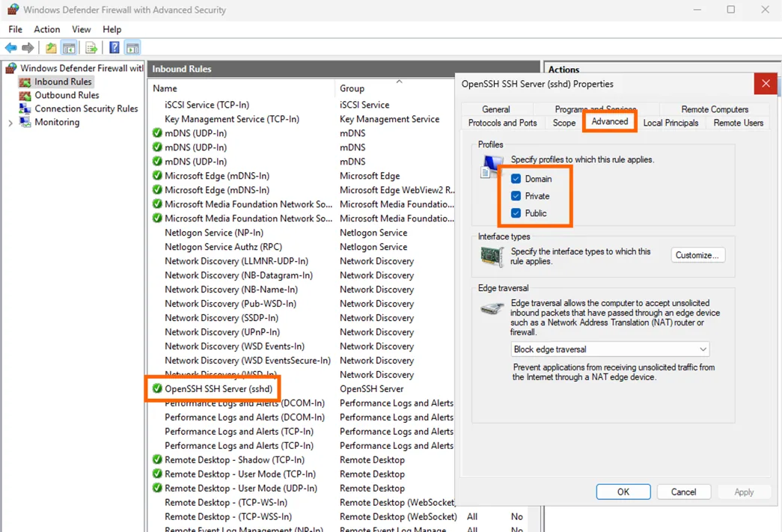Select Outbound Rules in the tree
The width and height of the screenshot is (782, 532).
click(67, 95)
